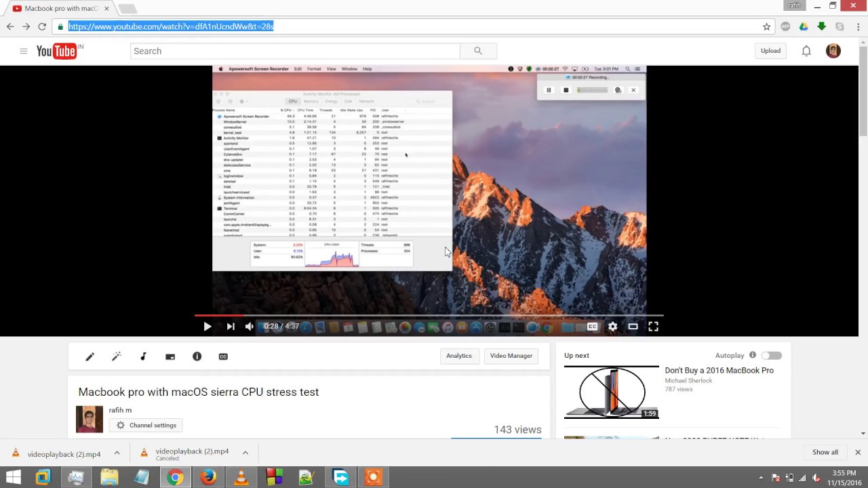Show all downloads

pos(825,452)
